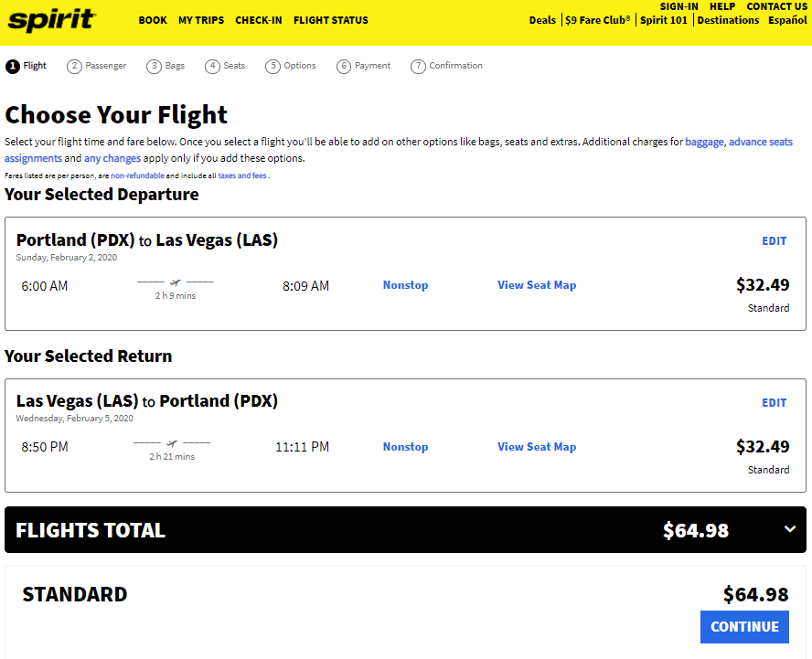The width and height of the screenshot is (812, 659).
Task: Switch the site language to Español
Action: pos(786,19)
